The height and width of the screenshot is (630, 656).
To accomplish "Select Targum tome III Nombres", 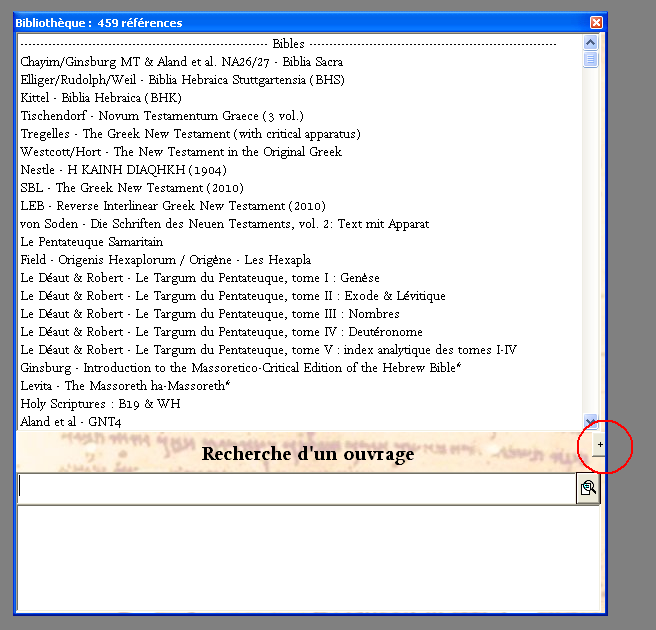I will click(210, 314).
